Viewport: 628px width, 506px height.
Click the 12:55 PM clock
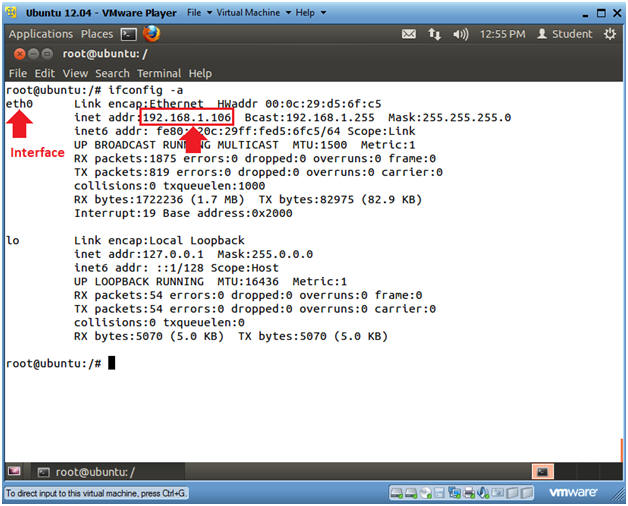pos(503,34)
